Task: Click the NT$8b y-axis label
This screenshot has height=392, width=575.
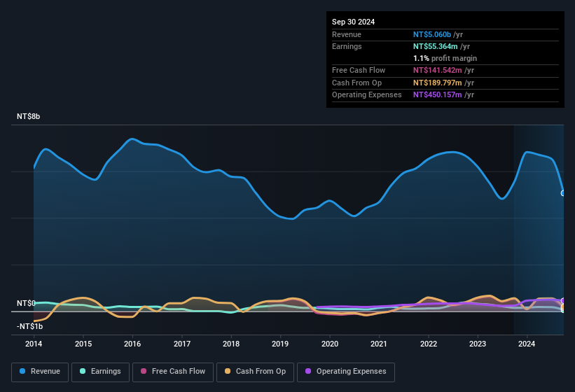Action: click(28, 116)
